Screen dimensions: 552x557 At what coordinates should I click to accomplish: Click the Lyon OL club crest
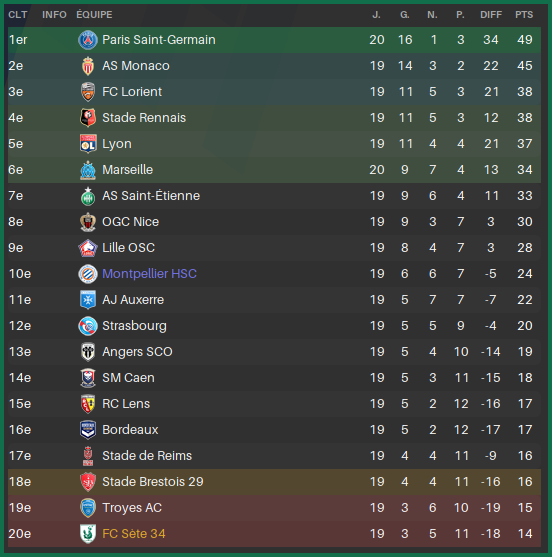click(88, 144)
